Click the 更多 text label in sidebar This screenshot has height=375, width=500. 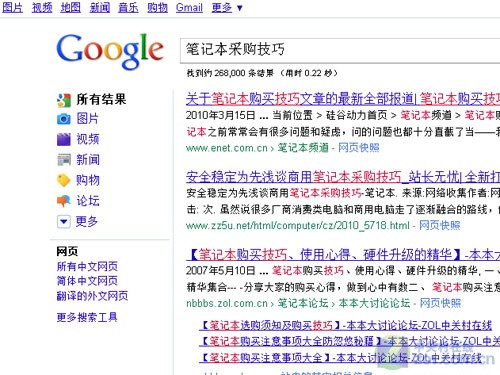pyautogui.click(x=87, y=221)
